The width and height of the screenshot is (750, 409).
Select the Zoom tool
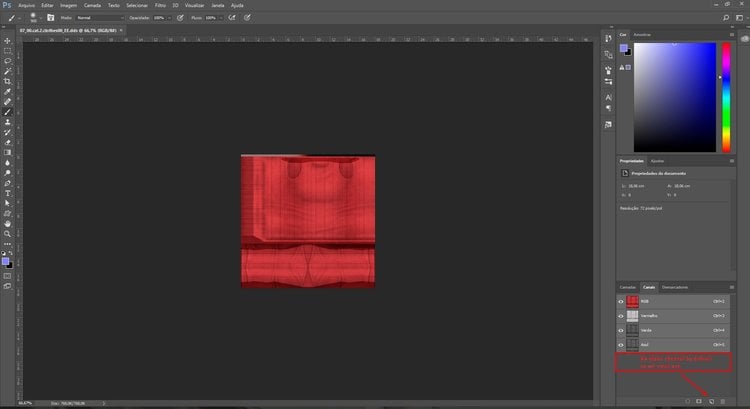point(7,234)
